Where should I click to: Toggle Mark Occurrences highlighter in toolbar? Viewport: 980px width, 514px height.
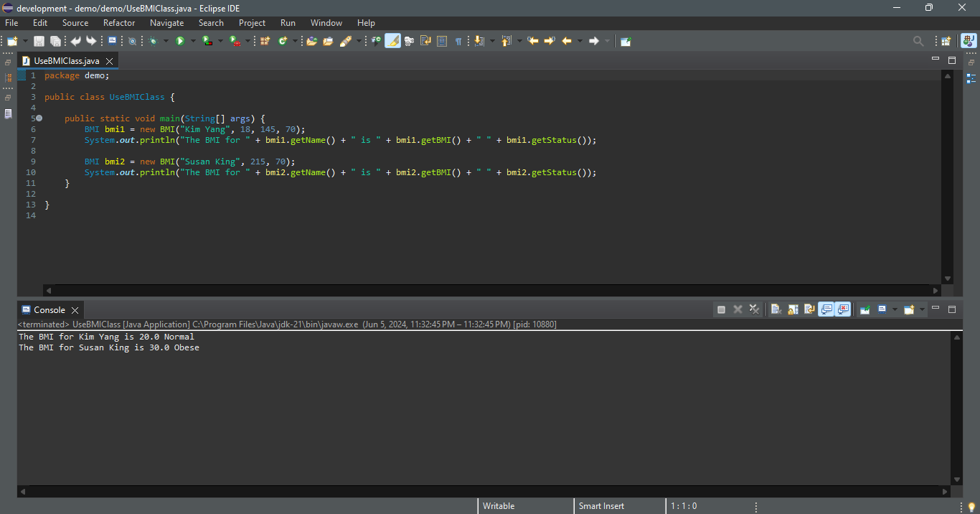pos(392,41)
